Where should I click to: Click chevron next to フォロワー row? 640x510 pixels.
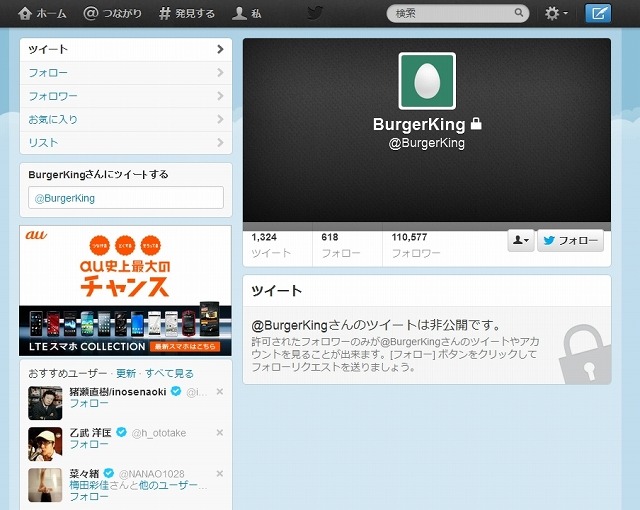pos(220,96)
